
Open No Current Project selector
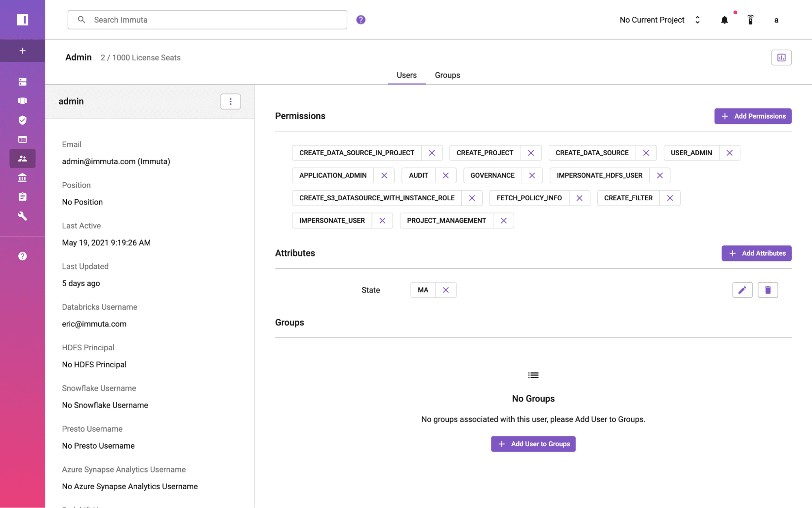tap(660, 20)
